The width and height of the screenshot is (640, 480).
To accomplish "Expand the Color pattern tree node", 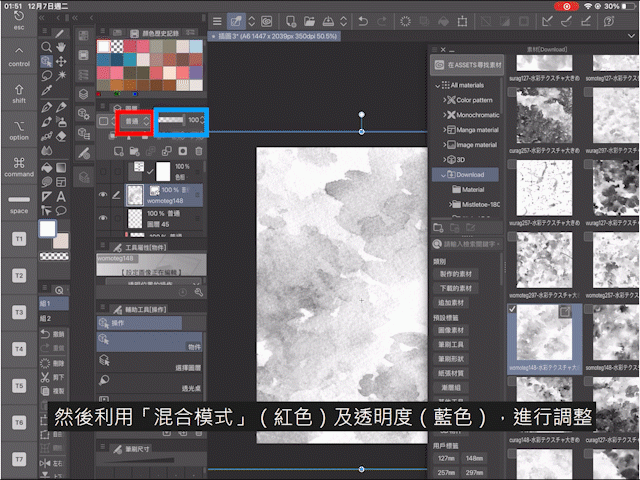I will [444, 100].
